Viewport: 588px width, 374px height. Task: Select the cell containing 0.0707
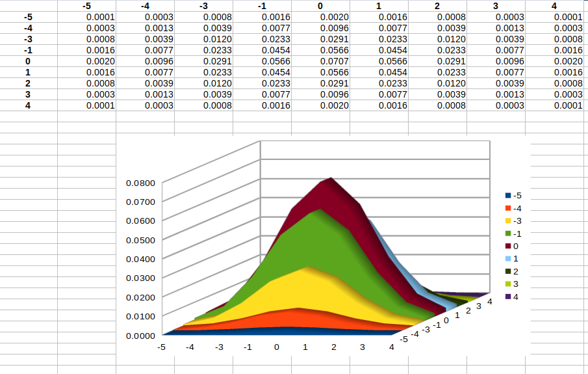tap(320, 61)
